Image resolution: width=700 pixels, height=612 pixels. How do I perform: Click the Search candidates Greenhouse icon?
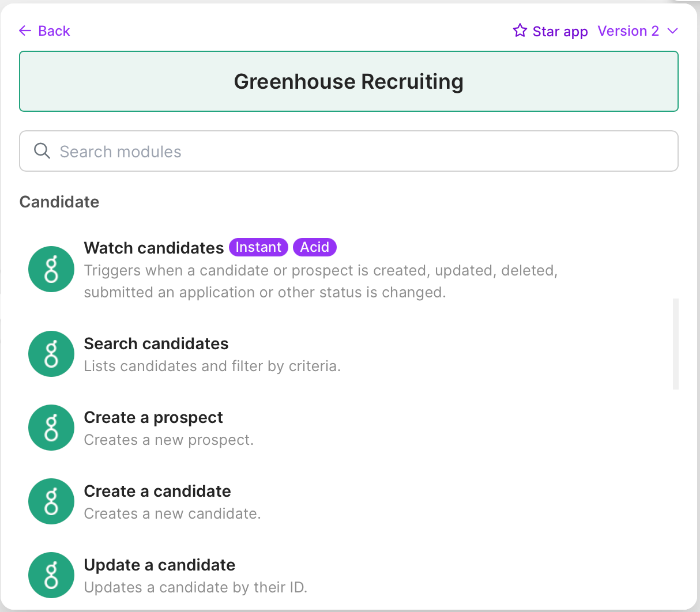51,354
